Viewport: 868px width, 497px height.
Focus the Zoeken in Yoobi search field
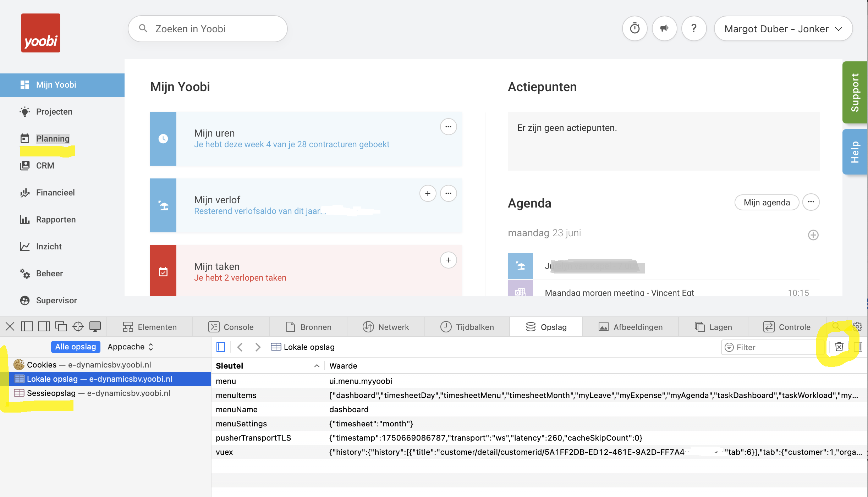click(x=208, y=29)
